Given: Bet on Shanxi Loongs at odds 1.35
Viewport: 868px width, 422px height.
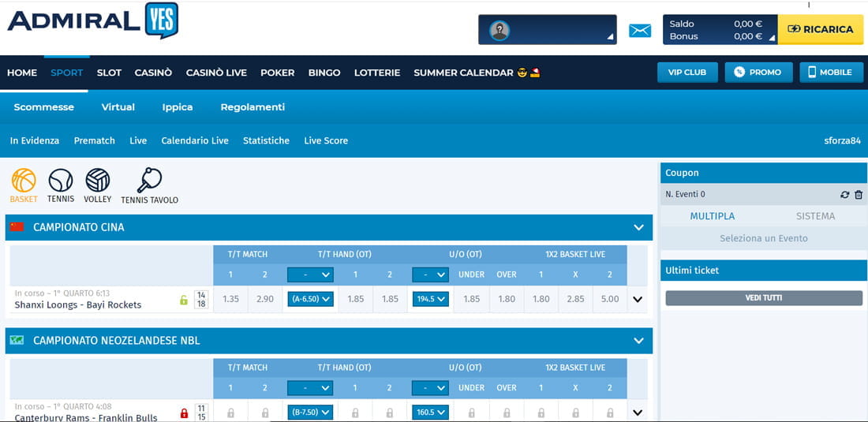Looking at the screenshot, I should [230, 299].
